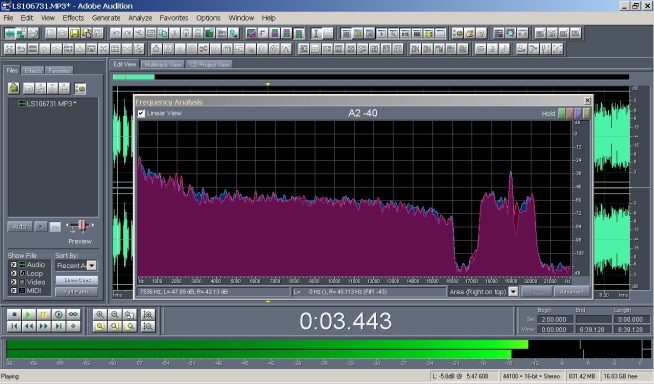Click the Sel Begin time field 2:00.000
This screenshot has height=384, width=654.
pos(555,319)
